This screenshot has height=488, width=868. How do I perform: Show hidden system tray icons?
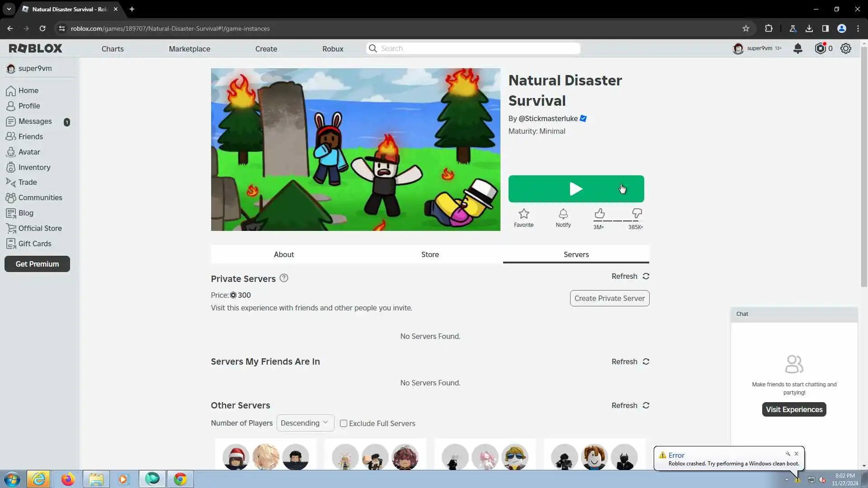pyautogui.click(x=786, y=479)
